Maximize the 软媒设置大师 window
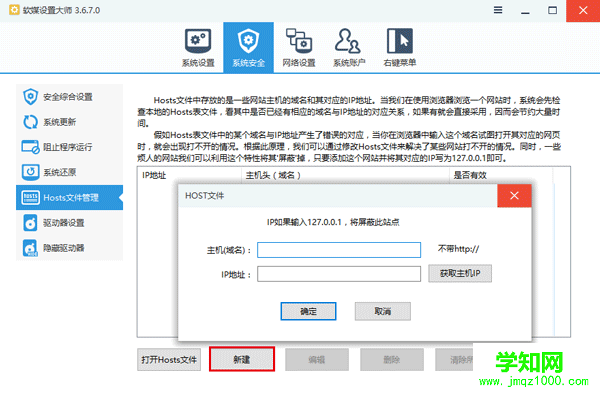The image size is (600, 393). pyautogui.click(x=552, y=10)
